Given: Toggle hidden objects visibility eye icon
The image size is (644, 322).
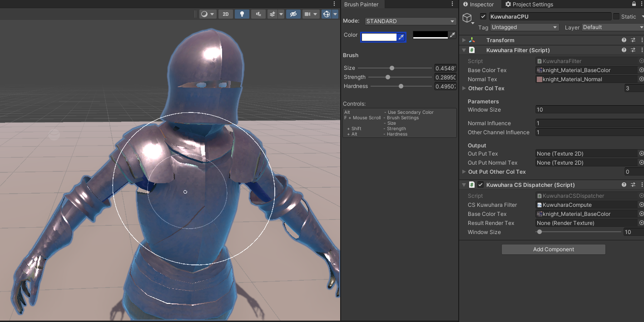Looking at the screenshot, I should [x=293, y=14].
